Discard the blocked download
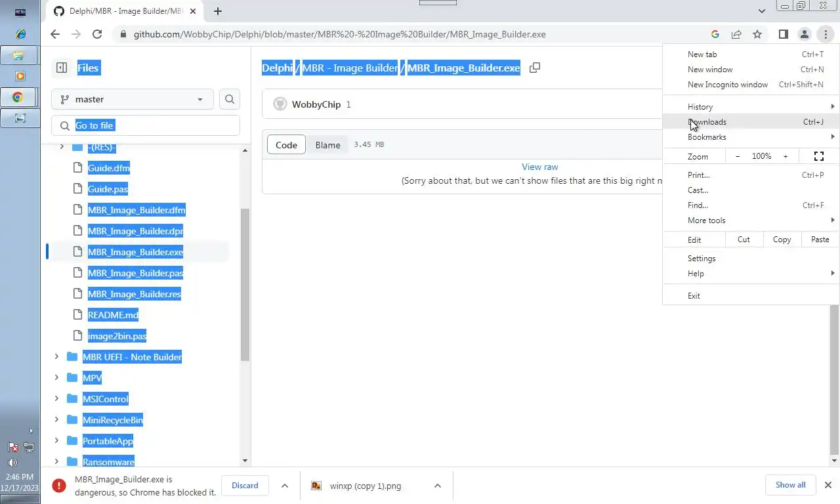Screen dimensions: 840x504 pyautogui.click(x=245, y=486)
